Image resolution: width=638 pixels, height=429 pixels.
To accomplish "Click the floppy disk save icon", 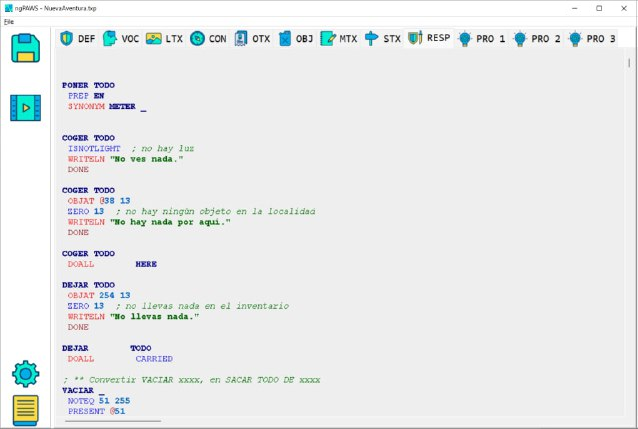I will (x=26, y=48).
